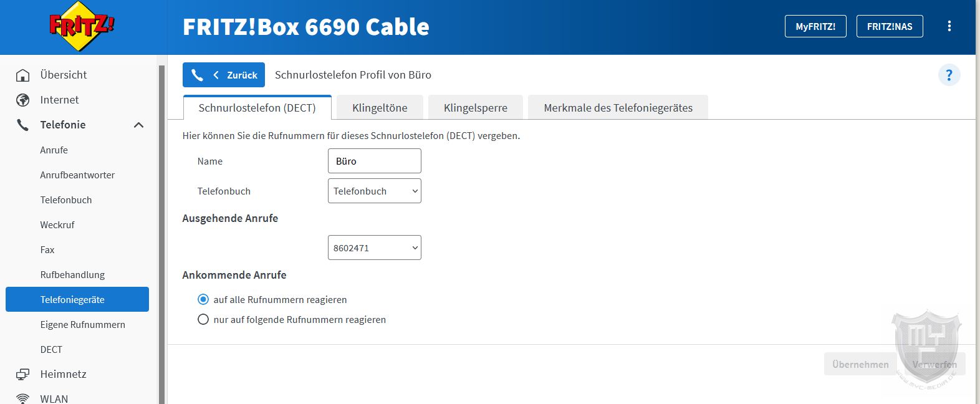Open Telefonbuch sidebar entry
The width and height of the screenshot is (980, 404).
pos(66,200)
